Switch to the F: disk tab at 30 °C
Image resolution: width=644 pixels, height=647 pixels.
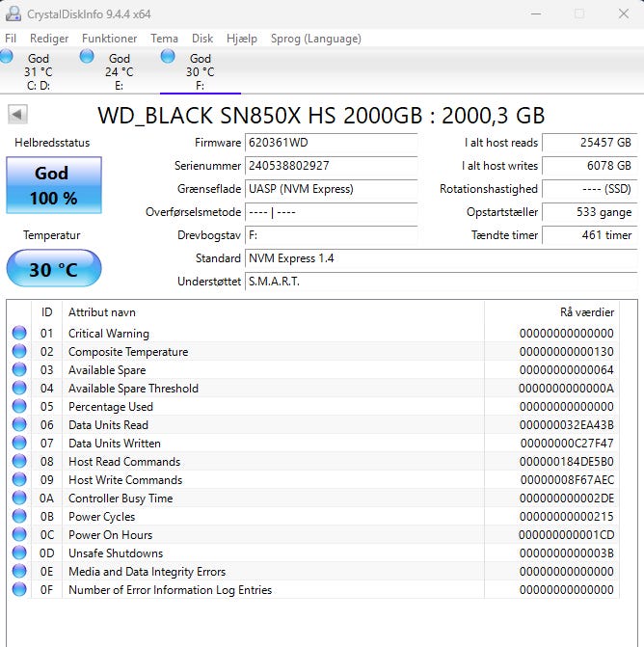pyautogui.click(x=201, y=71)
